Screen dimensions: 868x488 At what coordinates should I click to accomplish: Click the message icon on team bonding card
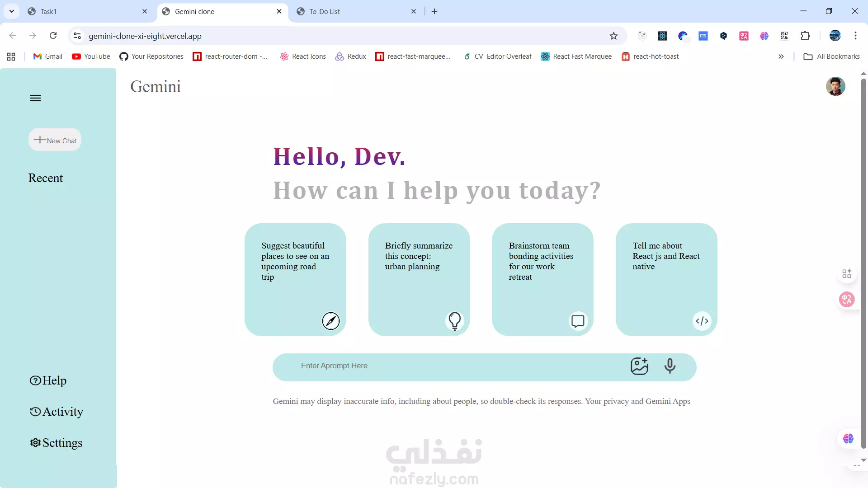[x=578, y=321]
